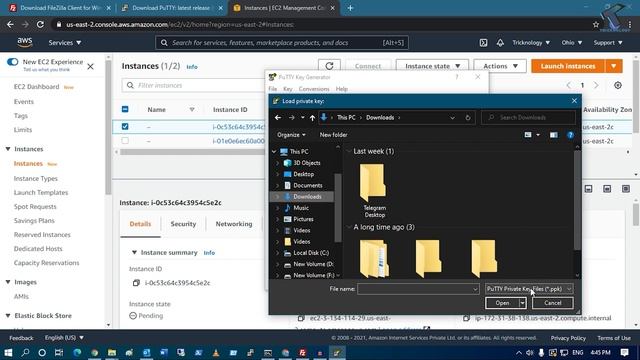Open Windows notification center
The image size is (640, 360).
coord(624,352)
